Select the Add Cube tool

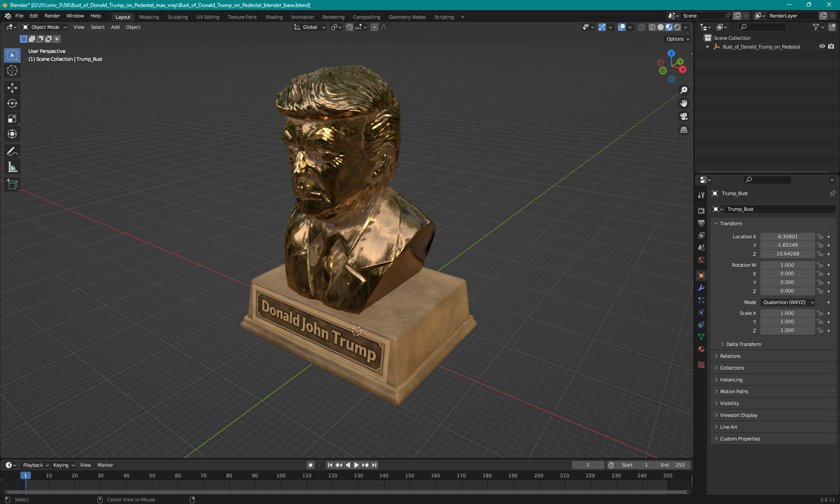point(12,185)
